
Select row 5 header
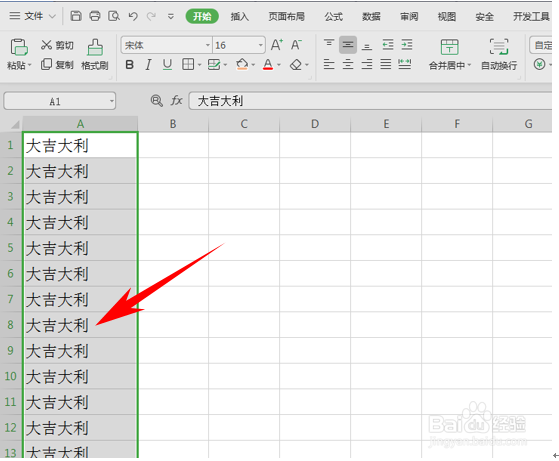click(x=11, y=248)
